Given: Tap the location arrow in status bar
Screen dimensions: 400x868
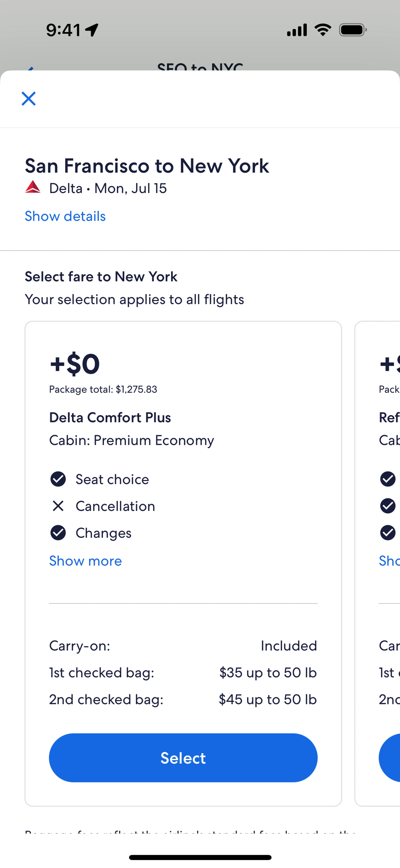Looking at the screenshot, I should coord(92,30).
